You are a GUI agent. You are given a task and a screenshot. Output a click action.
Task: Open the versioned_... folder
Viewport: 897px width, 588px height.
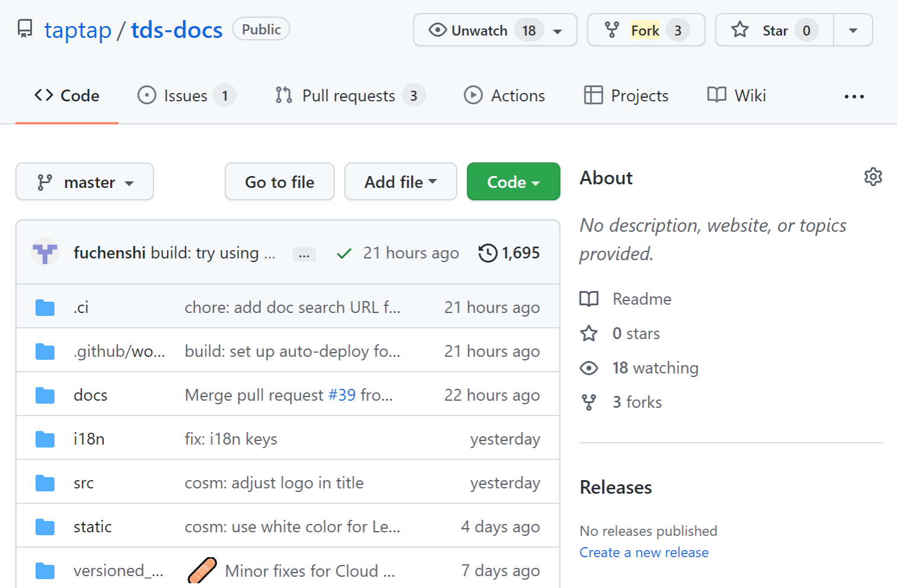[x=119, y=571]
